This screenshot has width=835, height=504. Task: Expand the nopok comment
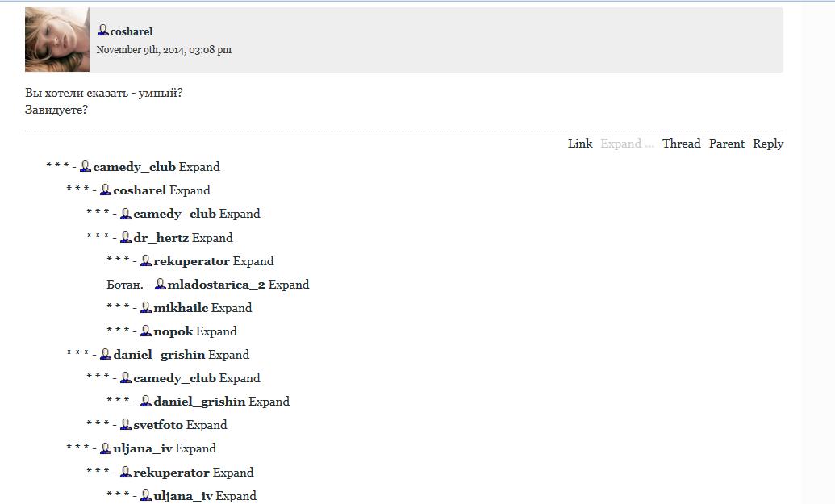pyautogui.click(x=216, y=331)
